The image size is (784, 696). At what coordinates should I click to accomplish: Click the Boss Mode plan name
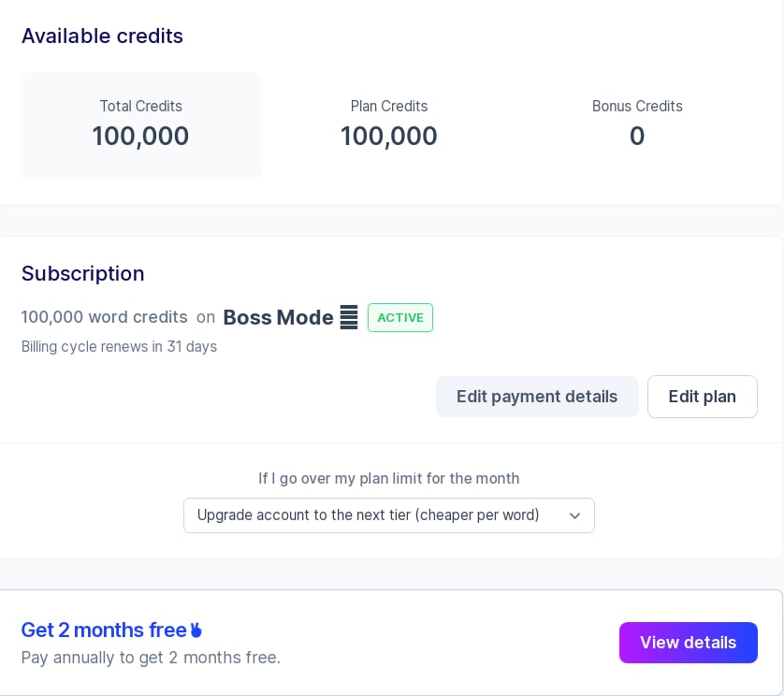(278, 317)
